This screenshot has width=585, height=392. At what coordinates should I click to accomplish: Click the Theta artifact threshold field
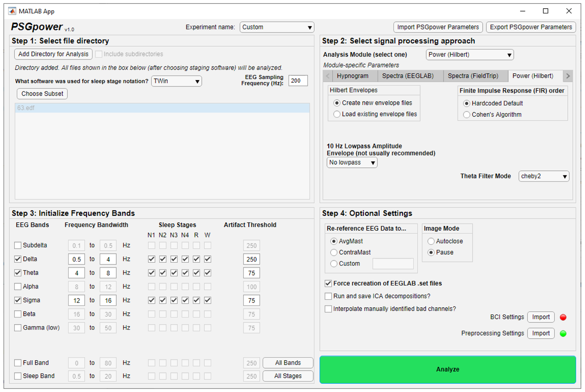pyautogui.click(x=251, y=273)
